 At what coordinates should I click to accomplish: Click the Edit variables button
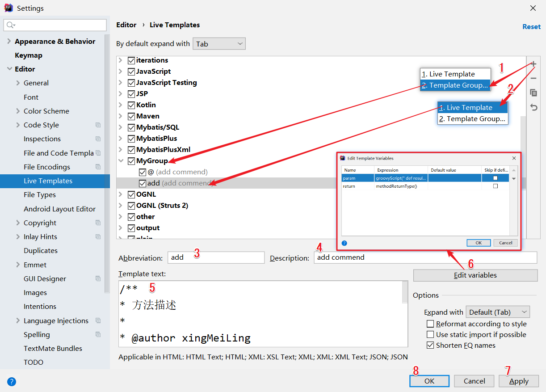coord(475,275)
